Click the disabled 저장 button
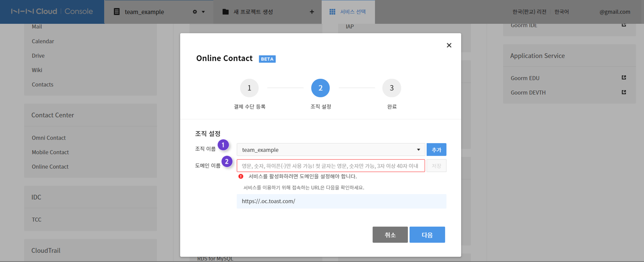 point(436,166)
